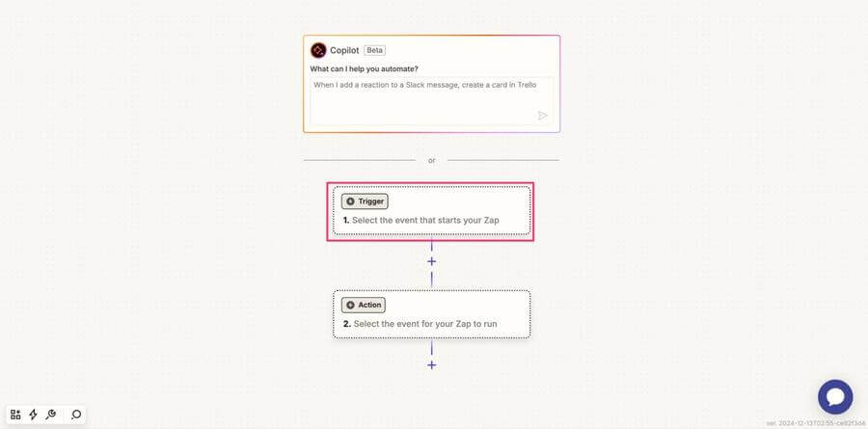The image size is (868, 429).
Task: Send the Copilot prompt with the arrow icon
Action: (x=542, y=115)
